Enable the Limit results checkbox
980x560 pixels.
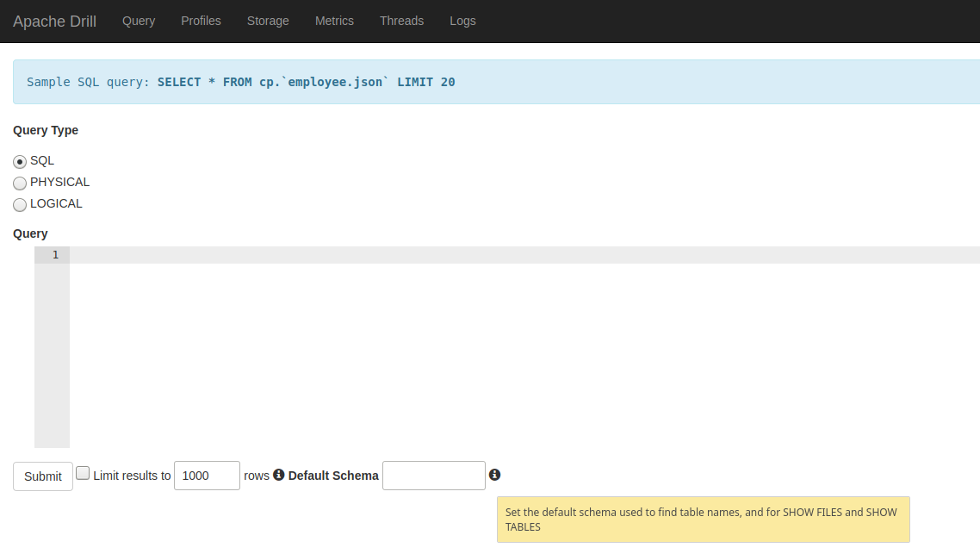(x=83, y=473)
